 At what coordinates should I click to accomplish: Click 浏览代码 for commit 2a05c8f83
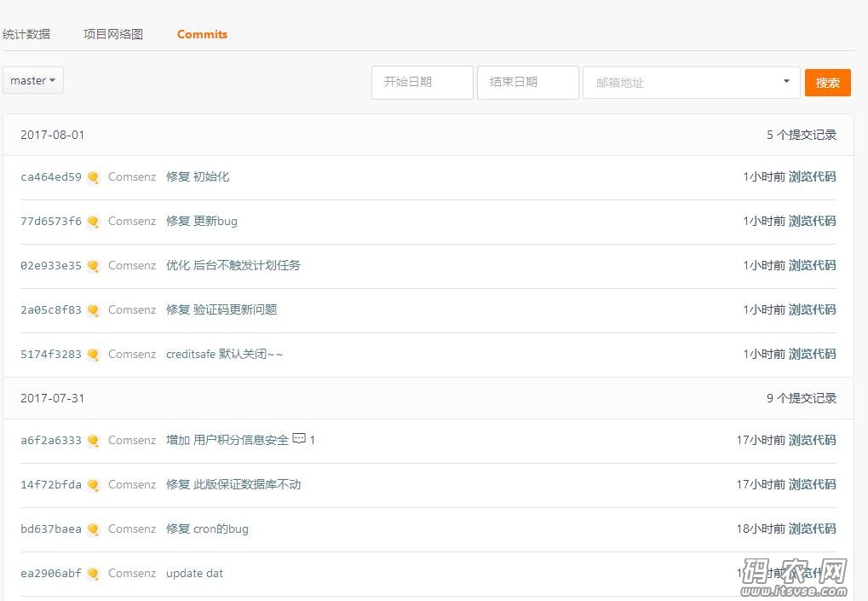[812, 309]
